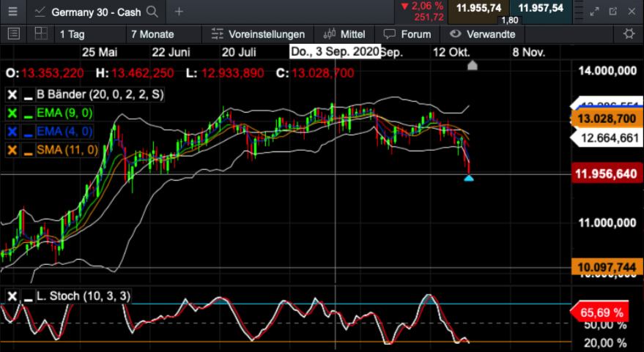
Task: Click the cyan triangle marker at latest candle
Action: (469, 178)
